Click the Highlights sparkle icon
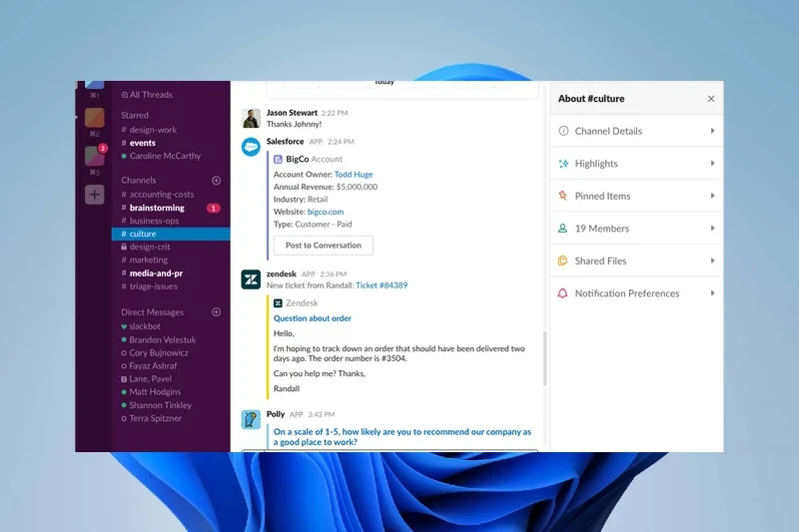 pos(563,164)
